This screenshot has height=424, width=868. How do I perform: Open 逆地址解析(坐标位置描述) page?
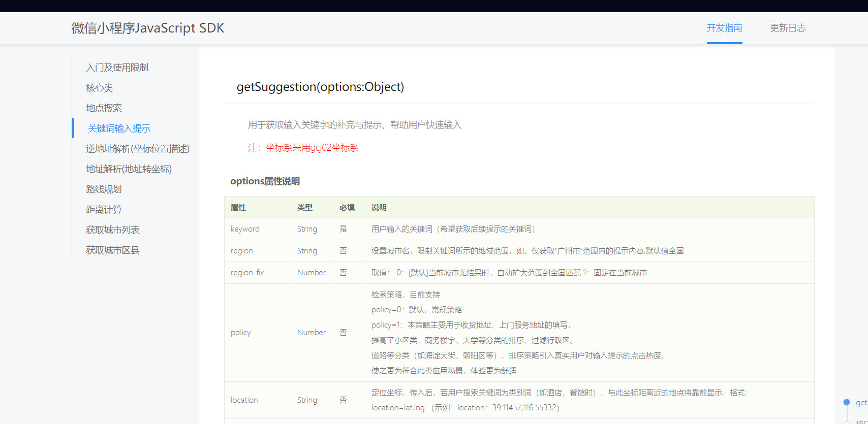click(x=138, y=149)
